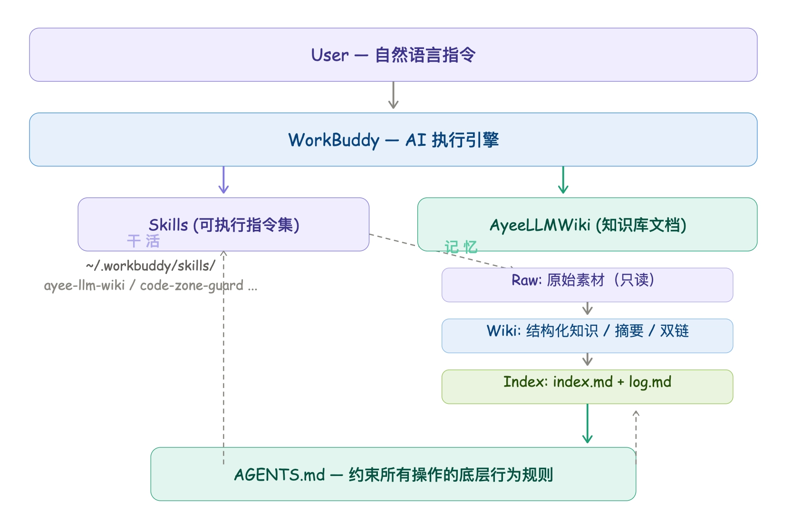
Task: Select the 'WorkBuddy — AI 执行引擎' node
Action: pyautogui.click(x=393, y=140)
